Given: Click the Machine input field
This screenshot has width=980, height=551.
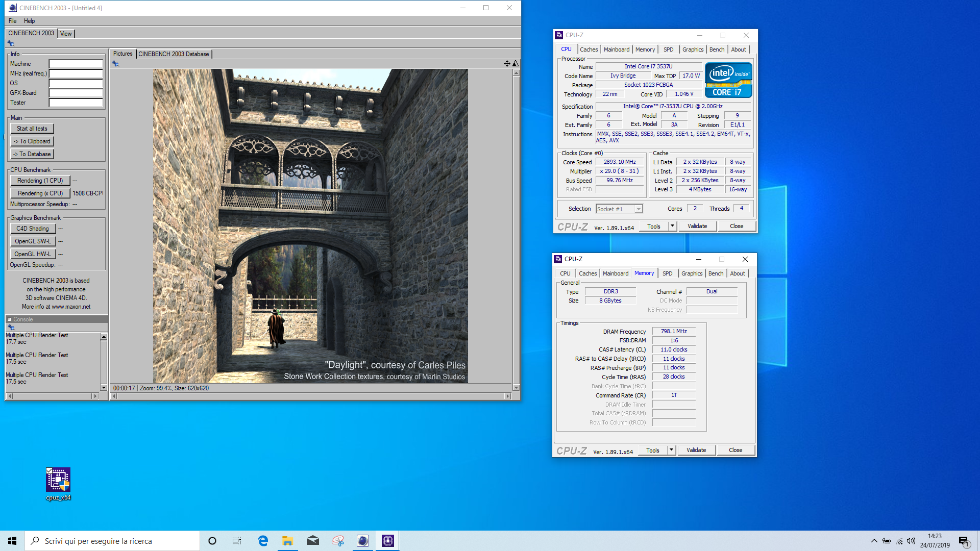Looking at the screenshot, I should (x=76, y=64).
